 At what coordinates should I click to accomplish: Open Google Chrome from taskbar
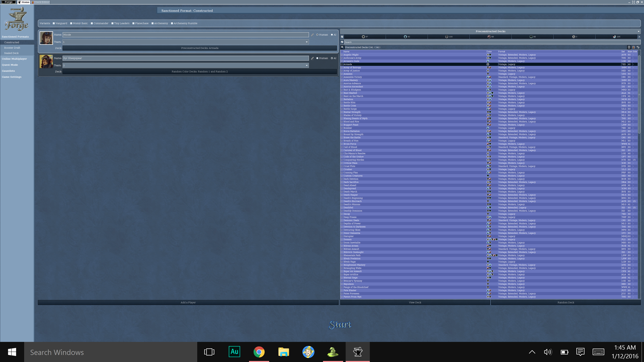[259, 352]
